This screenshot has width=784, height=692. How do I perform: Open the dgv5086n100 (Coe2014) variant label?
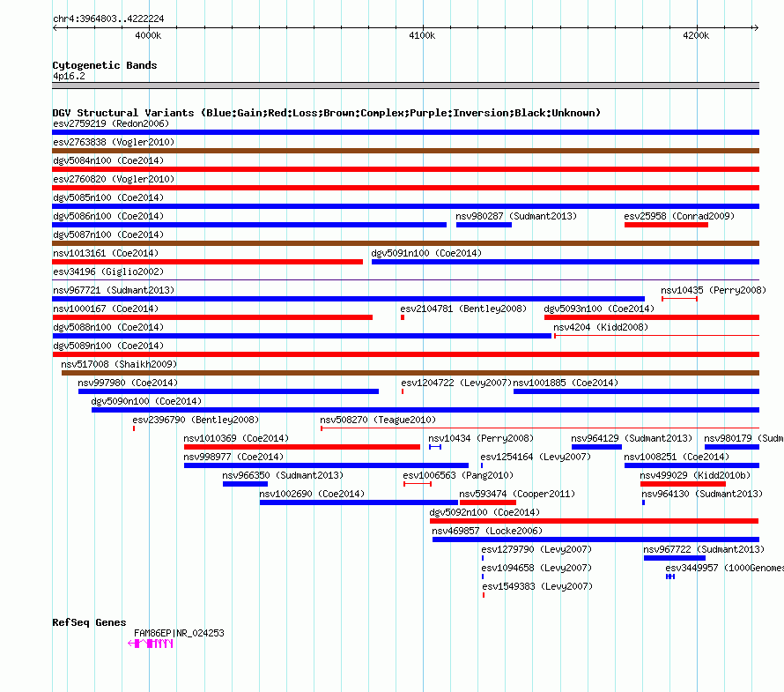tap(108, 216)
